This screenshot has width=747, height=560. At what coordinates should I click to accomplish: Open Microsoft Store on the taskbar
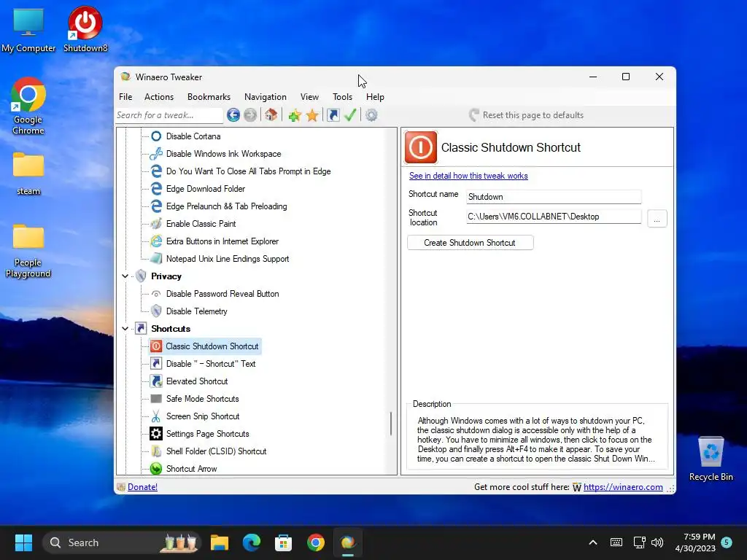[x=284, y=542]
